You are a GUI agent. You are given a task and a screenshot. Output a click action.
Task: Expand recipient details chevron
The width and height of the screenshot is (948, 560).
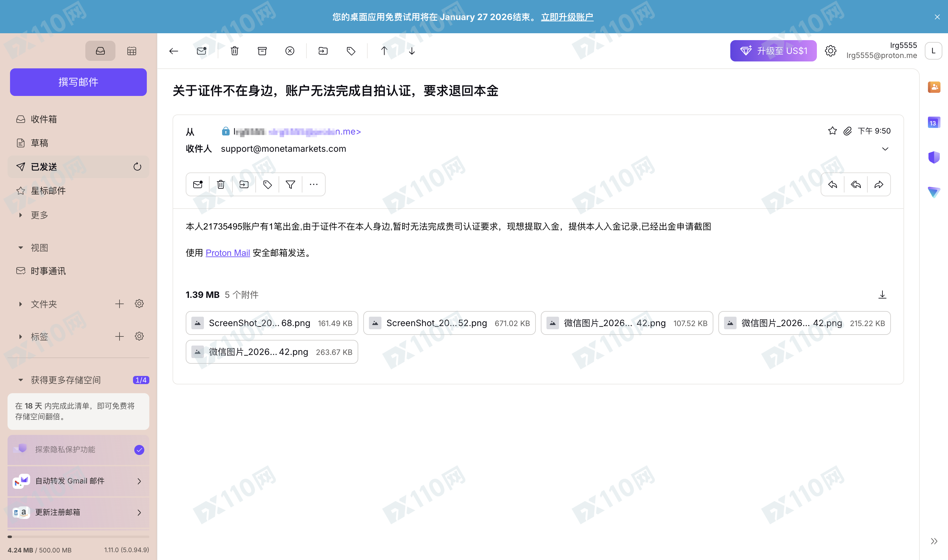coord(885,149)
